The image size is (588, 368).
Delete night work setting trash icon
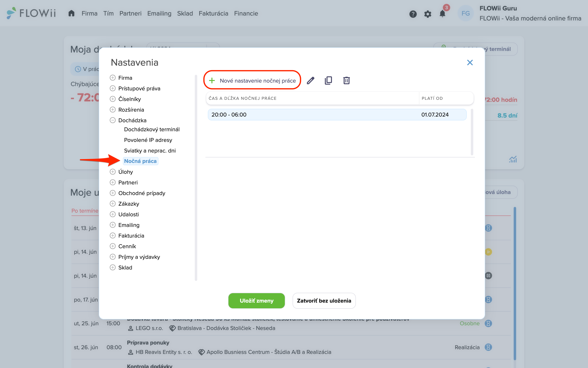(x=346, y=81)
